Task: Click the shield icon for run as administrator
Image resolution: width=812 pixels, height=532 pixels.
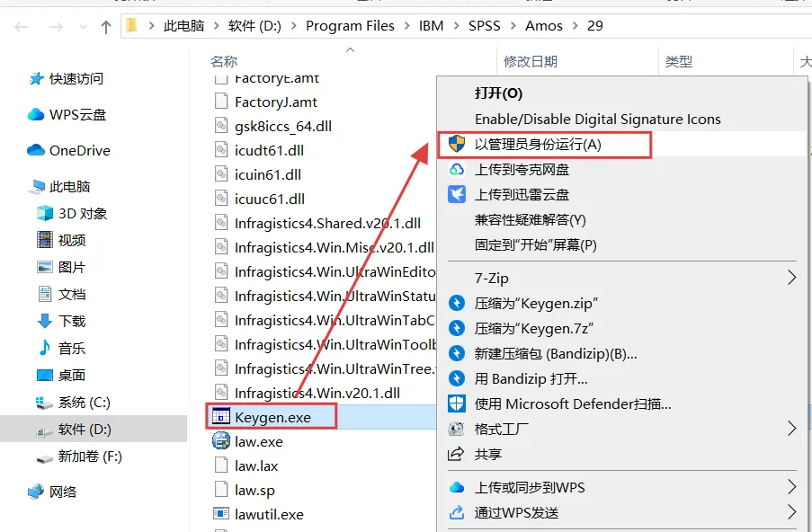Action: (x=457, y=144)
